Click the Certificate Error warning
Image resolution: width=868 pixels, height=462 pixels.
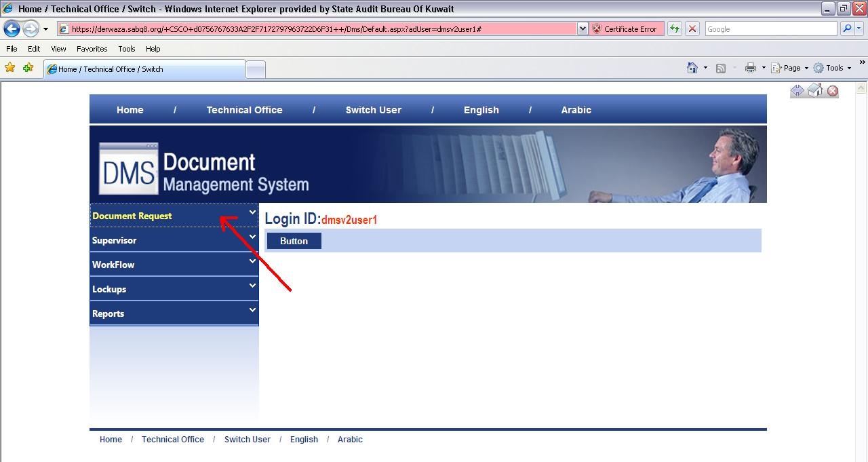click(626, 29)
